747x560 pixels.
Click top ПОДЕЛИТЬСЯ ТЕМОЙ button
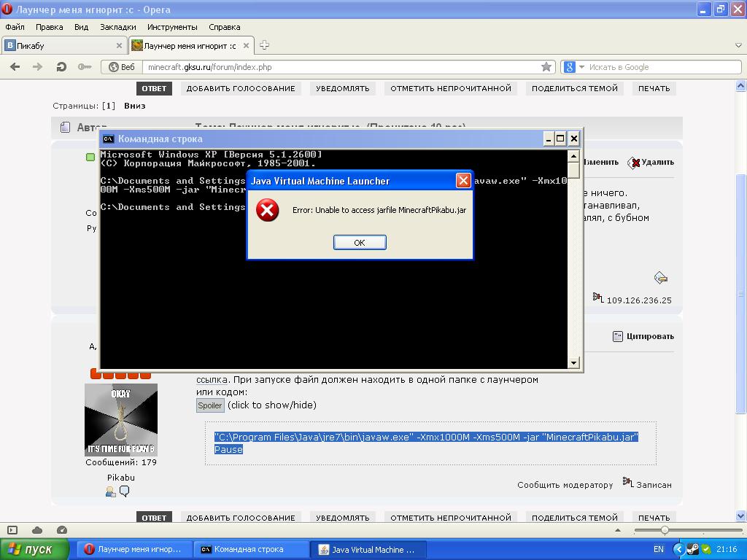tap(575, 88)
